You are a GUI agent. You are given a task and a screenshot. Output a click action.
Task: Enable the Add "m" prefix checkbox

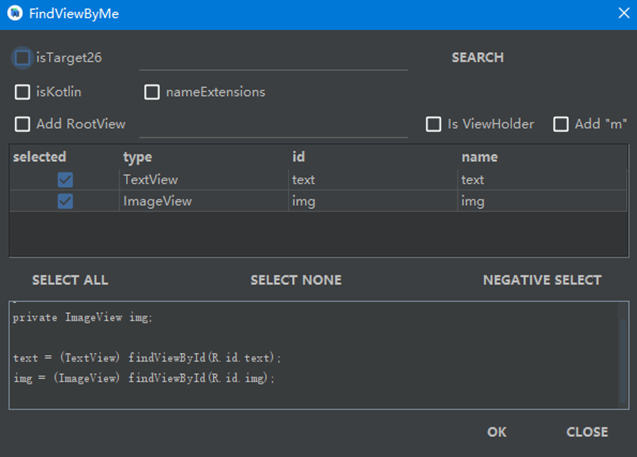tap(561, 125)
